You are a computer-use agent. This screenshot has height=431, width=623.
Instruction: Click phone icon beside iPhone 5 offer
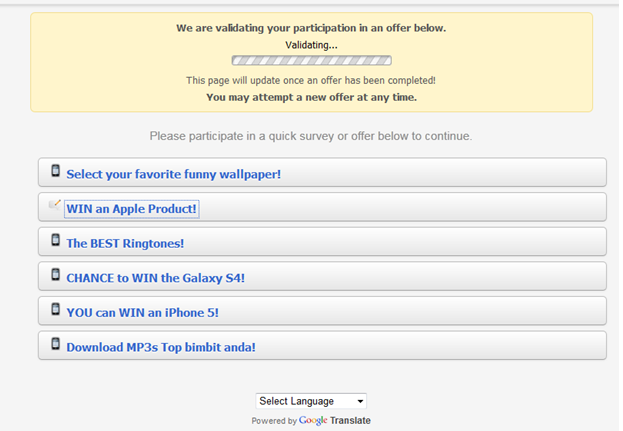pyautogui.click(x=56, y=310)
